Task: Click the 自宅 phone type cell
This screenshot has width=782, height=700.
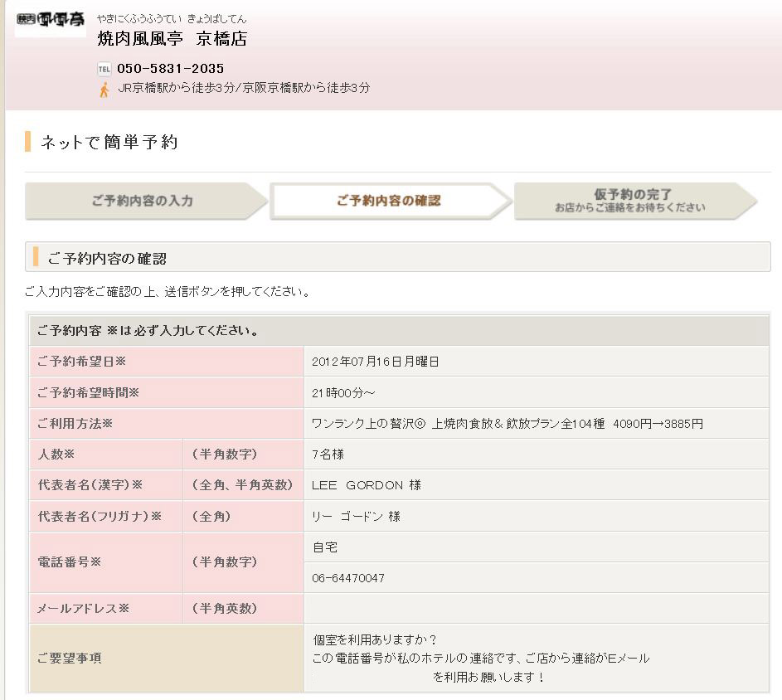Action: coord(325,547)
